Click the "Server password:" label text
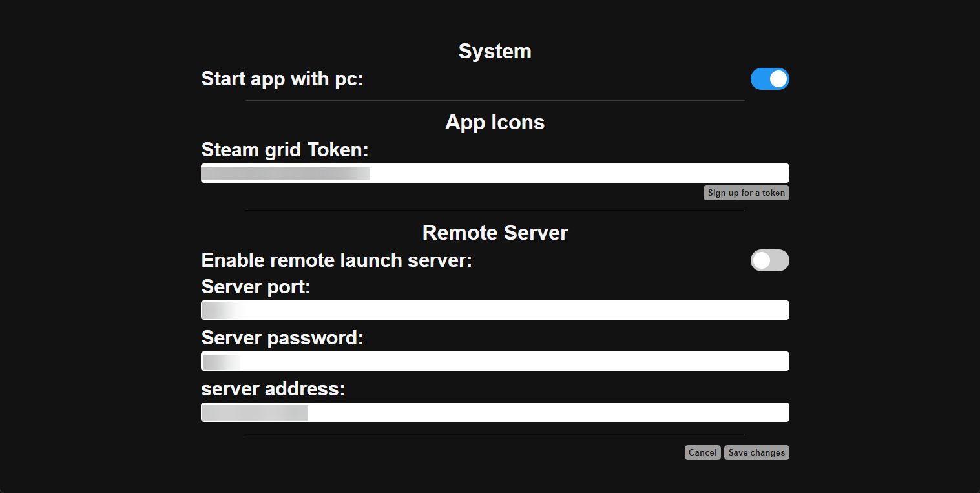 coord(282,338)
